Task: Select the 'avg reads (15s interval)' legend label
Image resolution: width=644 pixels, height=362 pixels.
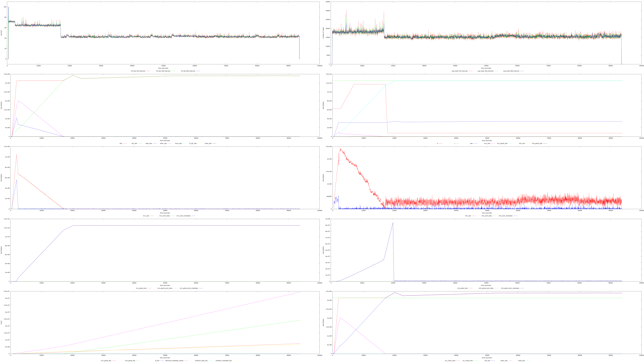Action: [460, 71]
